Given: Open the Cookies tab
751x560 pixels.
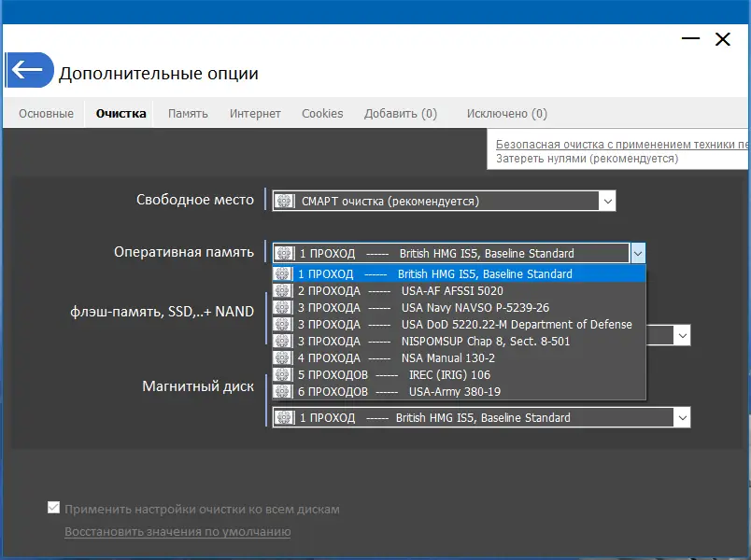Looking at the screenshot, I should click(x=322, y=113).
